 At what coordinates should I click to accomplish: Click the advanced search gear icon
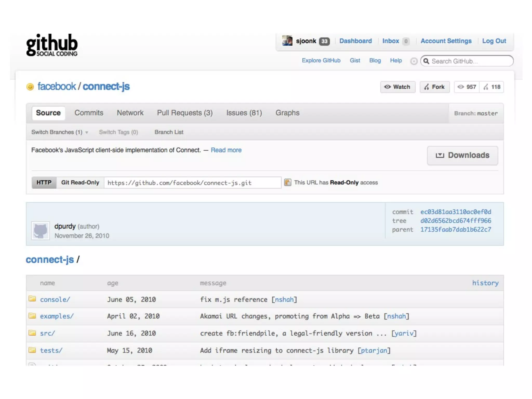tap(414, 61)
